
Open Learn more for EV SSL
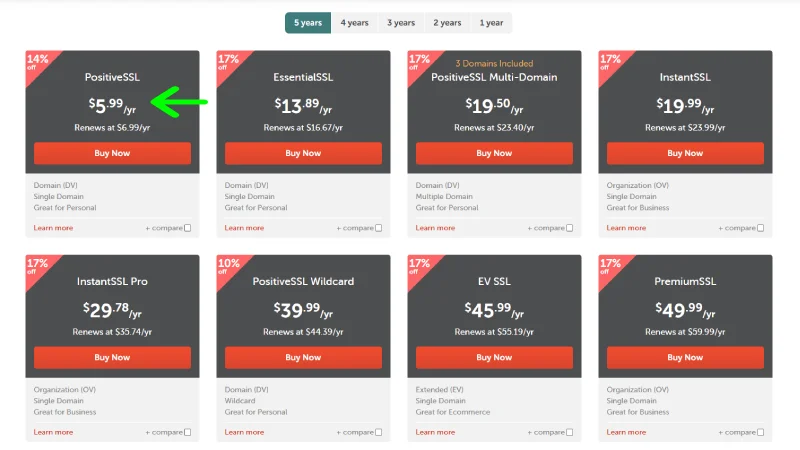point(435,432)
